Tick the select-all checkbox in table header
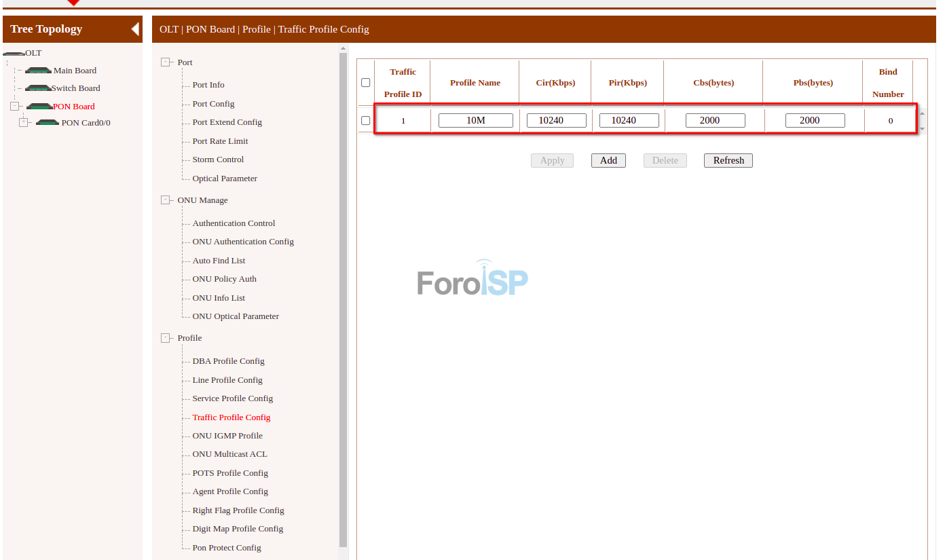The width and height of the screenshot is (945, 560). point(366,83)
